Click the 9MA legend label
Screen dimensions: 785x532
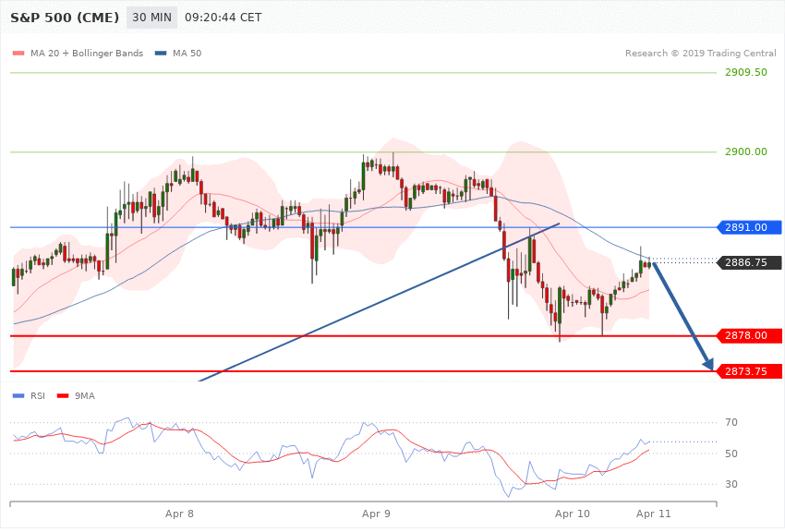coord(85,396)
